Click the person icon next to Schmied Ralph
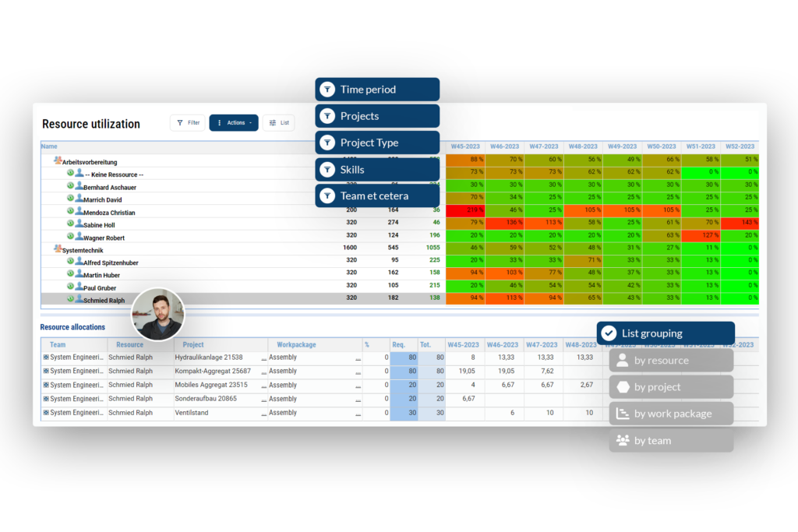The height and width of the screenshot is (532, 798). tap(79, 300)
